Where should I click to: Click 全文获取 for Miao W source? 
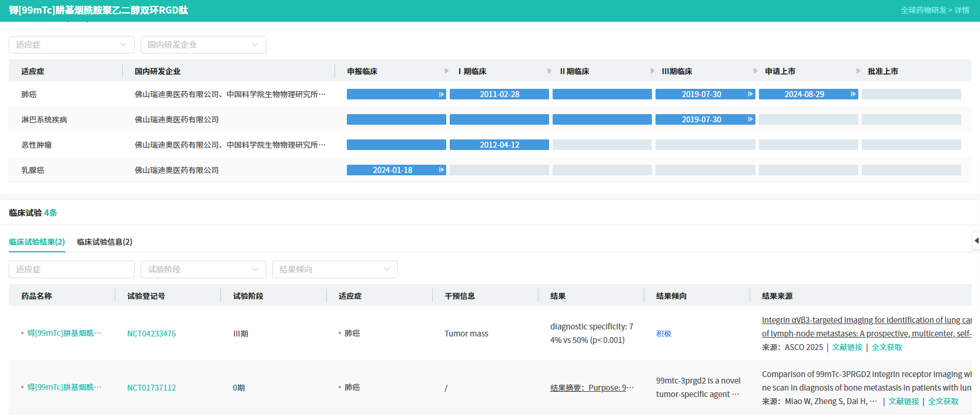tap(943, 401)
